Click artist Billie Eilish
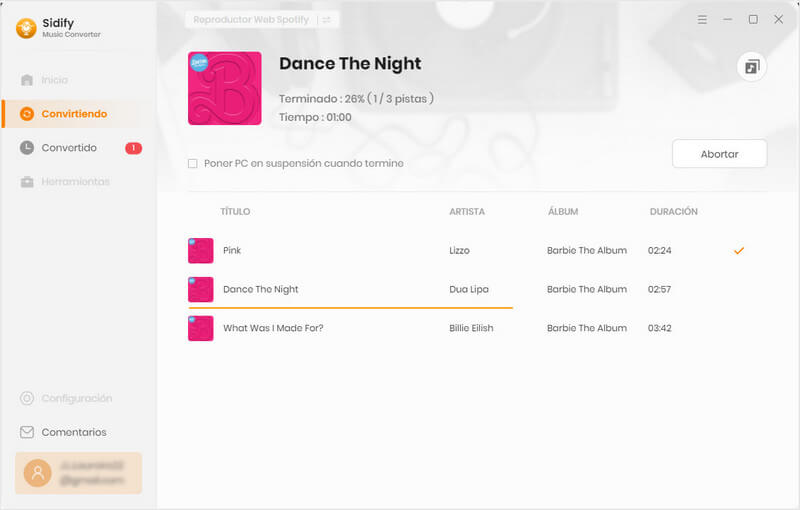 click(471, 328)
